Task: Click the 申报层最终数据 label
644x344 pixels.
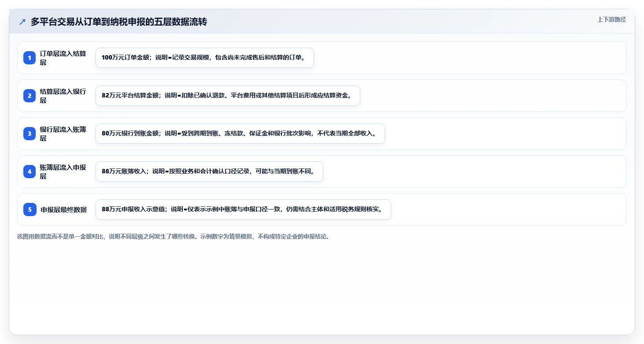Action: coord(64,209)
